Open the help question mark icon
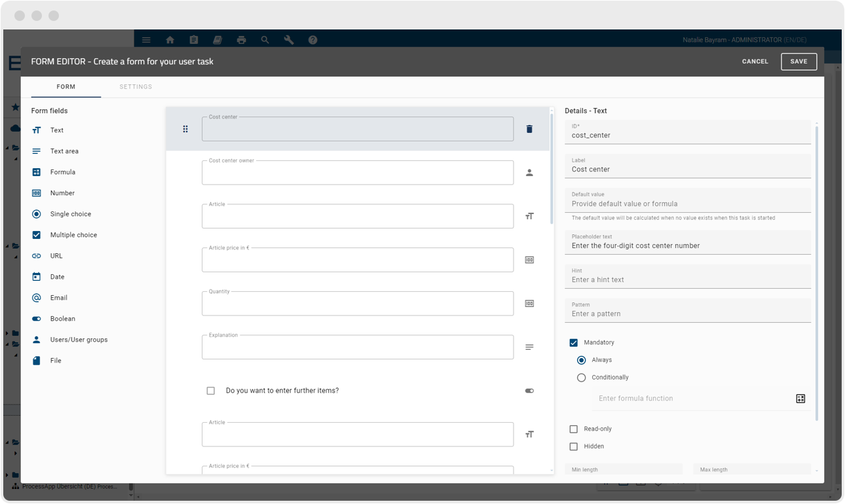The width and height of the screenshot is (845, 504). (313, 40)
